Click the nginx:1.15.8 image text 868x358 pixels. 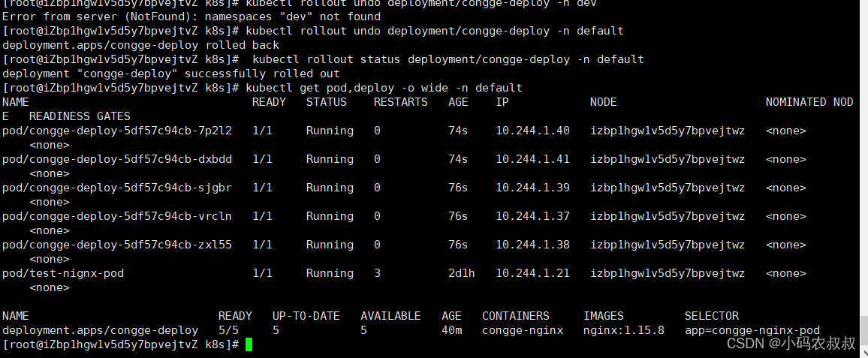click(623, 330)
